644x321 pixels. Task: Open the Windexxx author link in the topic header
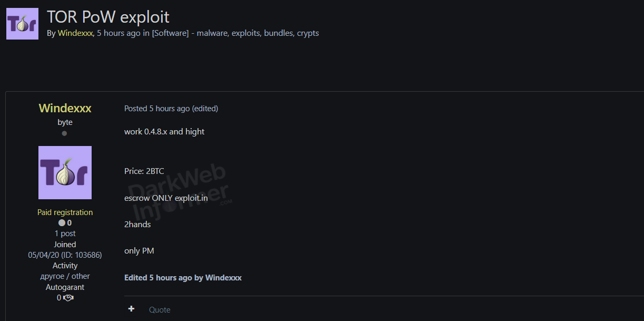click(75, 33)
